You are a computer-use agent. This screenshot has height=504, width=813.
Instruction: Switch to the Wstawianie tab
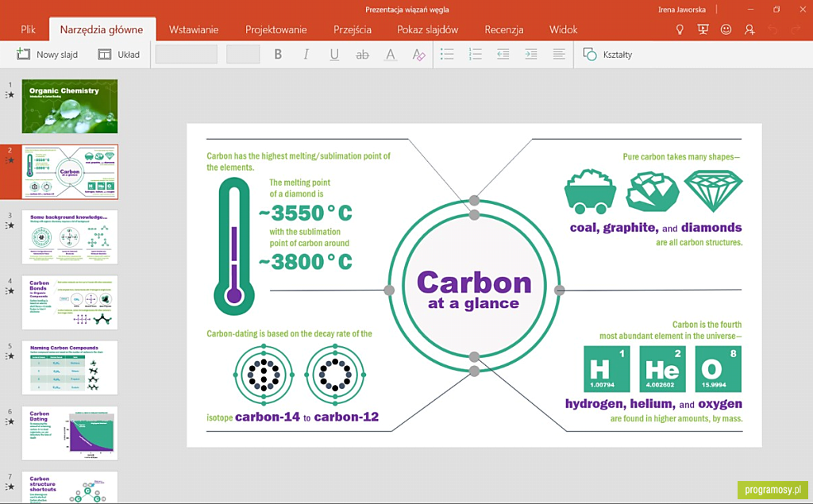[x=194, y=29]
